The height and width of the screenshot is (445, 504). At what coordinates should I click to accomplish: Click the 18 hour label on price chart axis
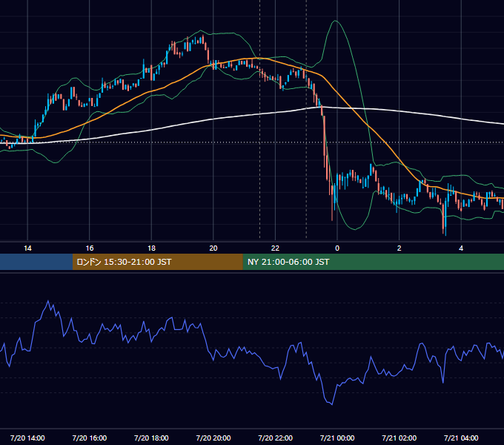pos(151,248)
